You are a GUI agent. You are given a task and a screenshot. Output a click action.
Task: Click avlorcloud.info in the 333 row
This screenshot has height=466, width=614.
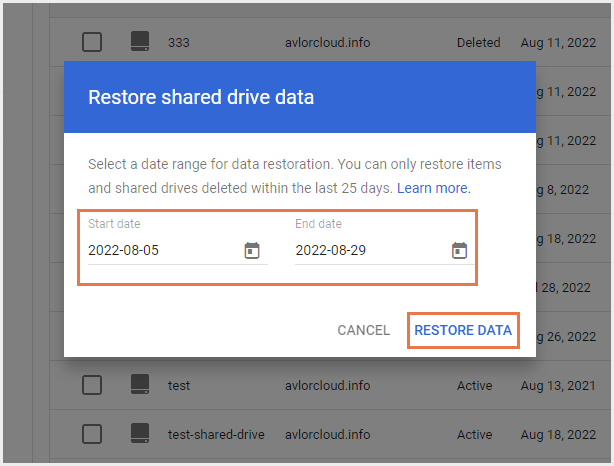327,43
